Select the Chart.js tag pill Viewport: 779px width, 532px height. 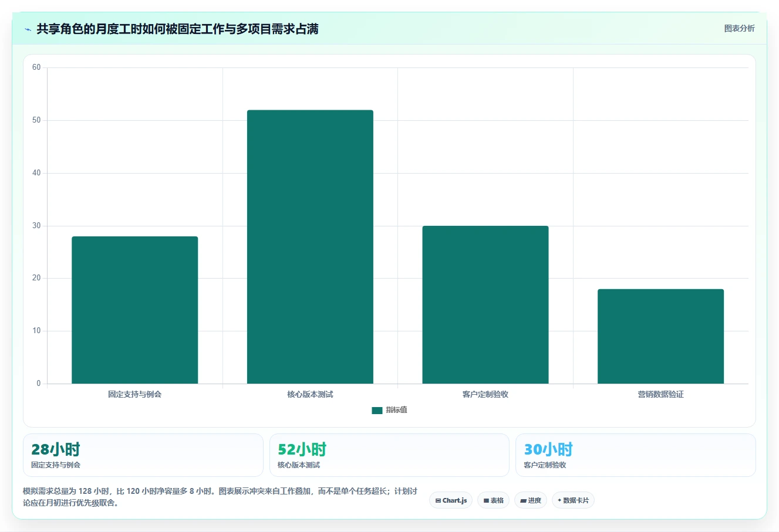451,500
